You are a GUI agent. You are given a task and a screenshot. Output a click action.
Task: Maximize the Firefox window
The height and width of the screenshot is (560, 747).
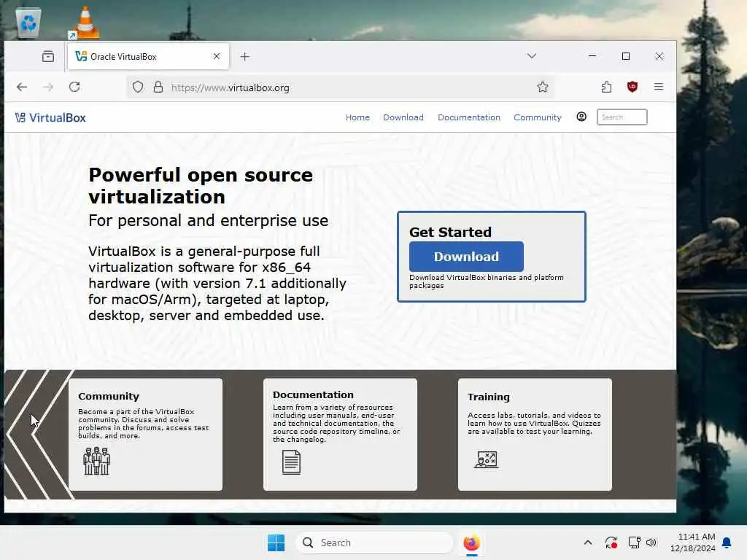[626, 56]
